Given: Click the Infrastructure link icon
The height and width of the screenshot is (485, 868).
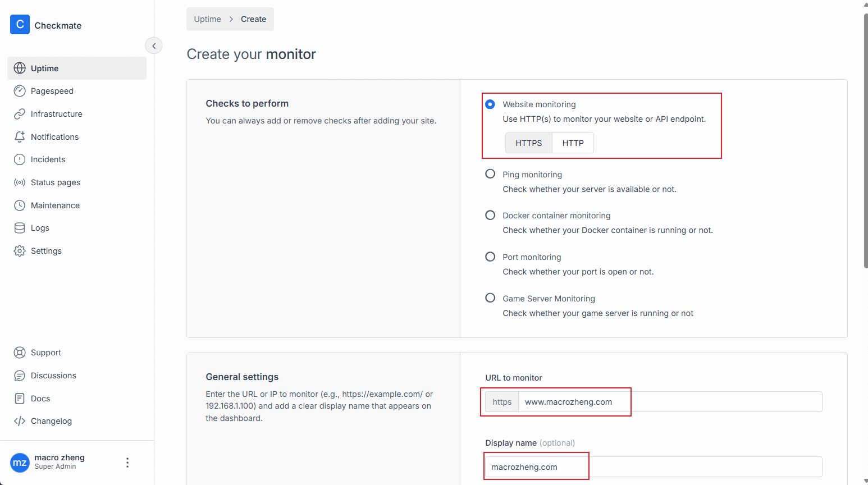Looking at the screenshot, I should pyautogui.click(x=20, y=114).
